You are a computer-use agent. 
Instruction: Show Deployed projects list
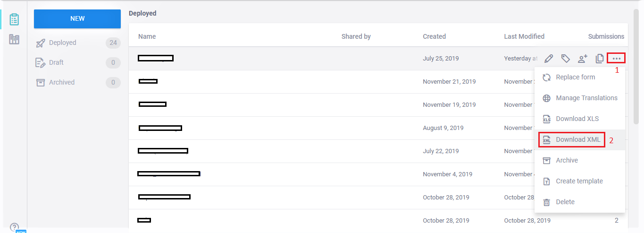(62, 43)
